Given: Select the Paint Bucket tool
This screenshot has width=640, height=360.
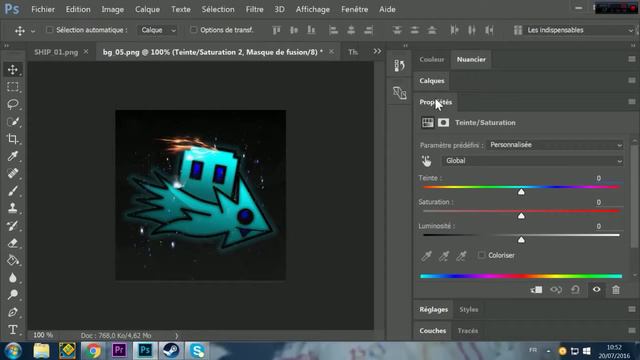Looking at the screenshot, I should (x=13, y=260).
